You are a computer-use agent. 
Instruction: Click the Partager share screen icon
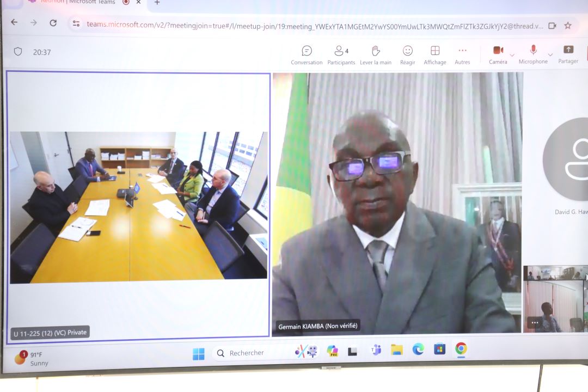tap(568, 53)
